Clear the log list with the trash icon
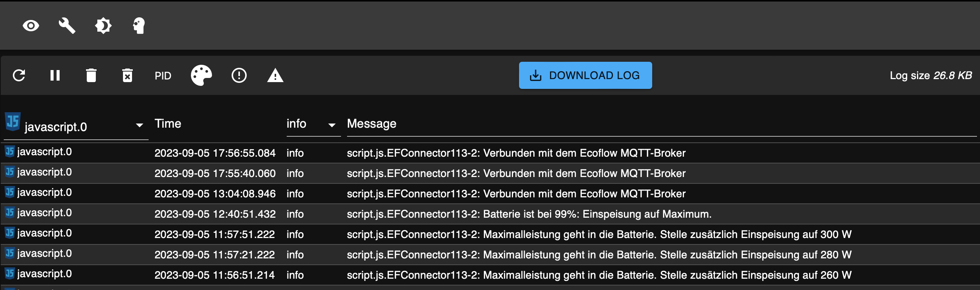Image resolution: width=980 pixels, height=290 pixels. point(91,75)
